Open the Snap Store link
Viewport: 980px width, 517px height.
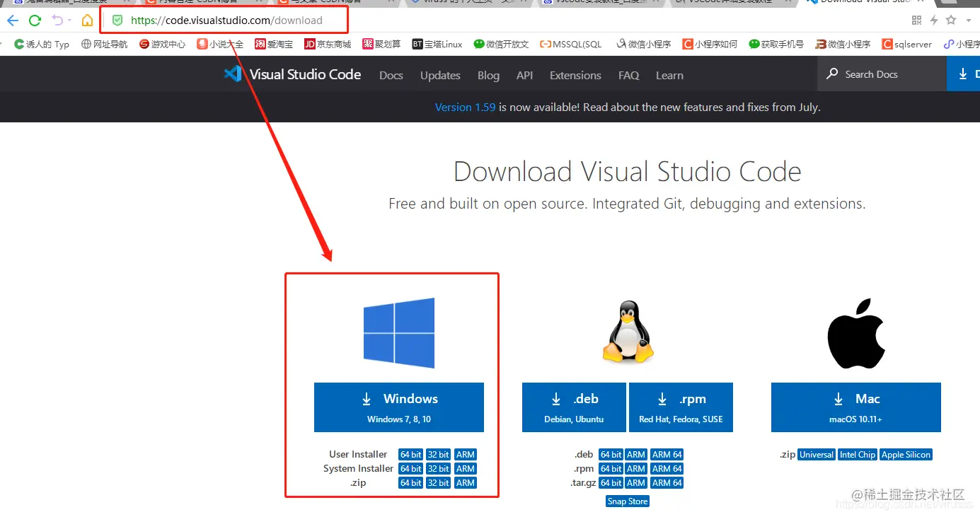(628, 501)
